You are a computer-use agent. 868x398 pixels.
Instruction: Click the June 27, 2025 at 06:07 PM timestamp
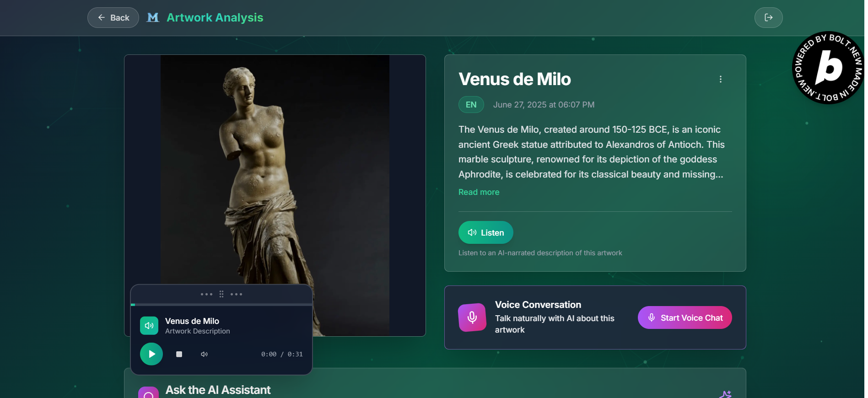click(x=544, y=105)
